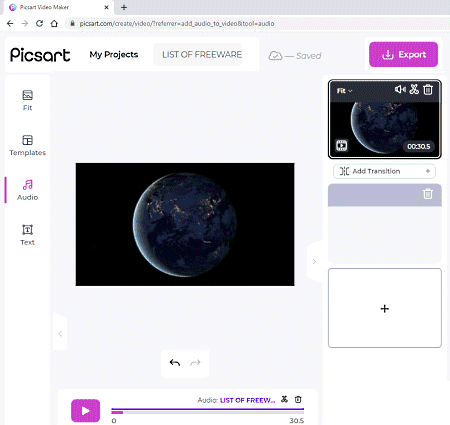450x425 pixels.
Task: Open the Templates panel
Action: (x=27, y=145)
